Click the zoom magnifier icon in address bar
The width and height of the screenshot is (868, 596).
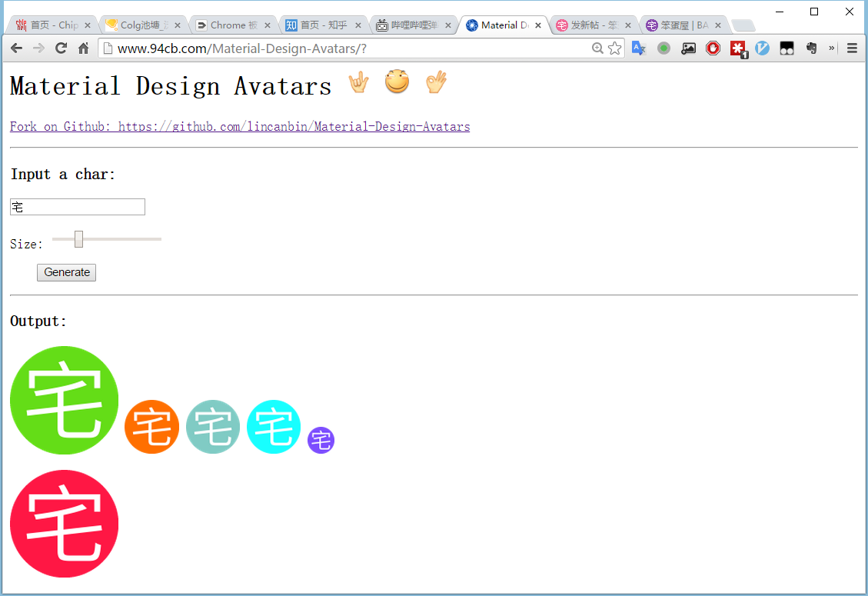(597, 48)
